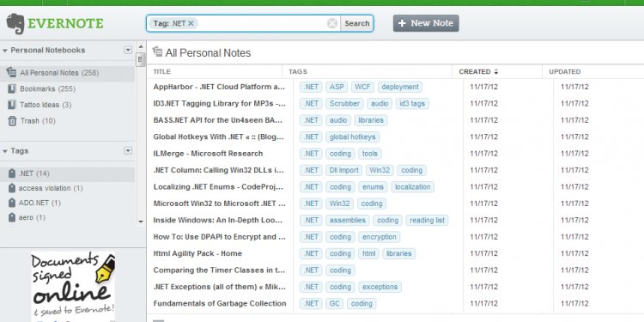
Task: Click the global hotkeys tag chip
Action: (352, 137)
